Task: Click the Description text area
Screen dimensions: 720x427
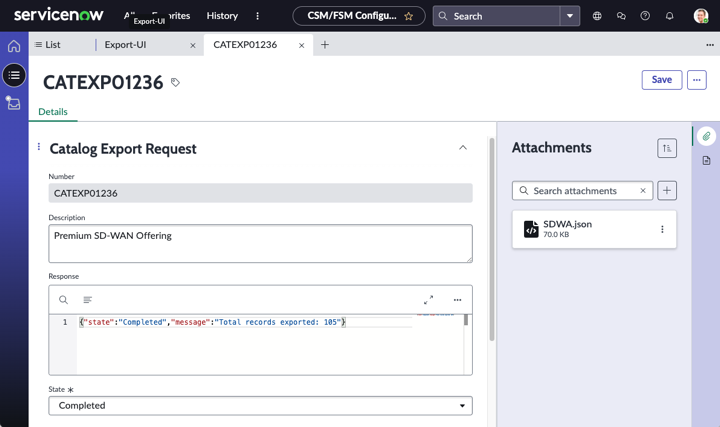Action: click(x=260, y=244)
